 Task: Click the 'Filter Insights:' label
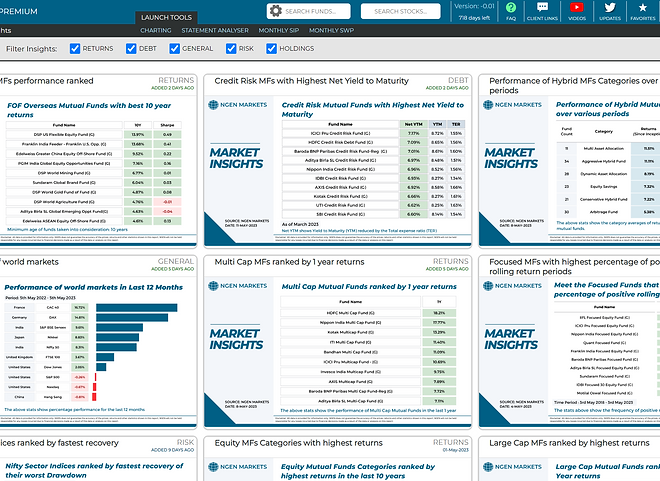click(x=32, y=49)
